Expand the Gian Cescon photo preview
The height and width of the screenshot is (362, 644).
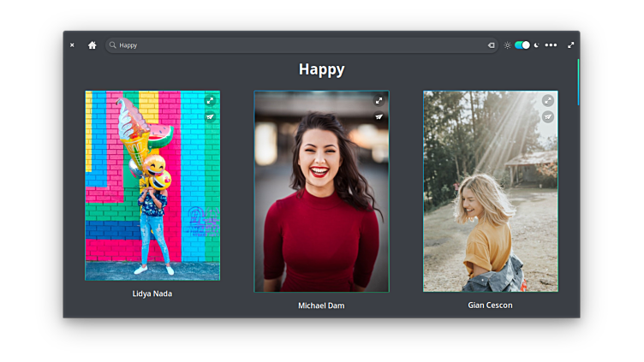548,101
